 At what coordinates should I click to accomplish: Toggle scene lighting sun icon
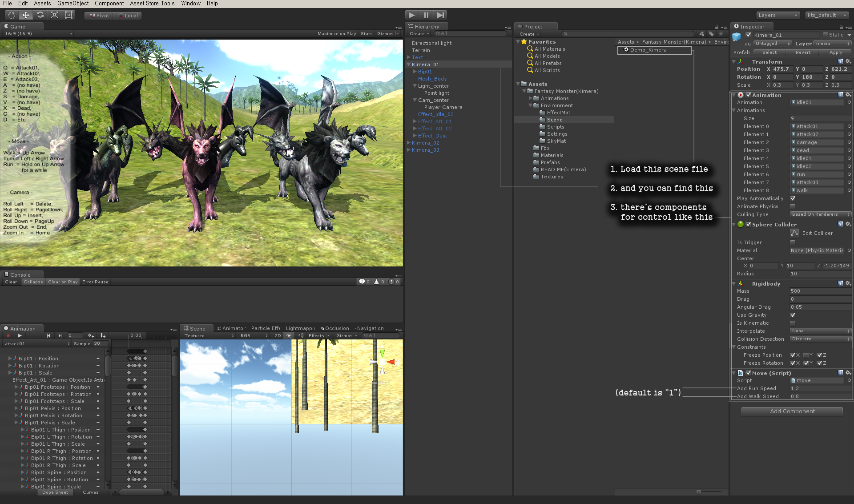click(x=289, y=336)
